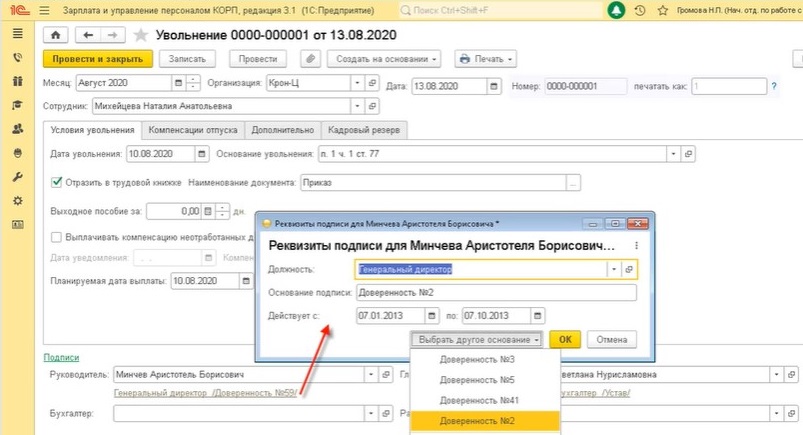Toggle 'Отразить в трудовой книжке' checkbox
The height and width of the screenshot is (435, 803).
pyautogui.click(x=56, y=183)
